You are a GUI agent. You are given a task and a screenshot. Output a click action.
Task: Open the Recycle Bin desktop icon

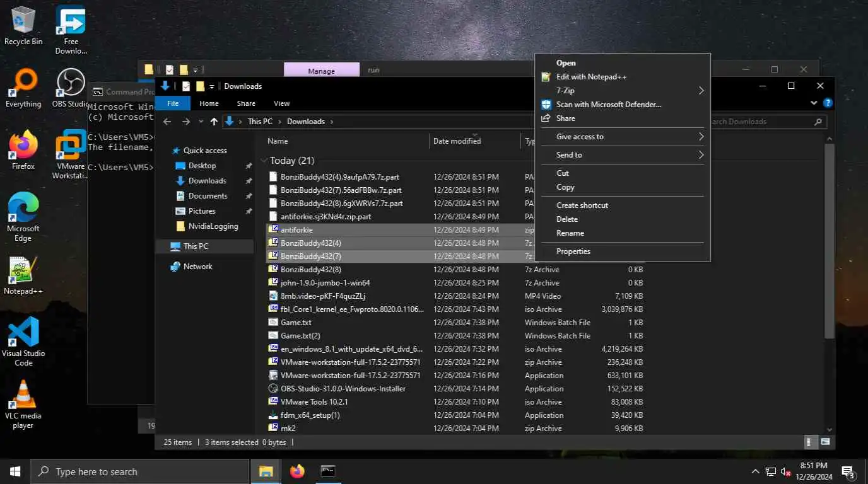pyautogui.click(x=23, y=26)
